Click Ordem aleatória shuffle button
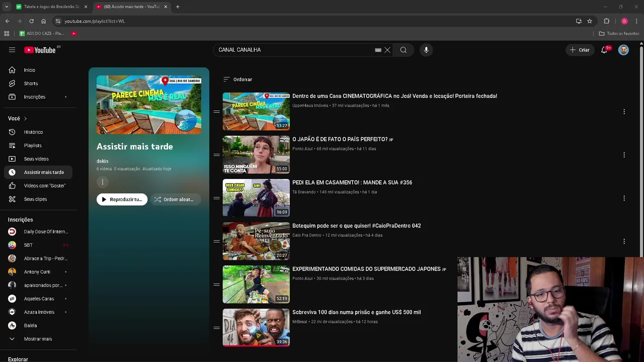The width and height of the screenshot is (644, 362). tap(175, 200)
